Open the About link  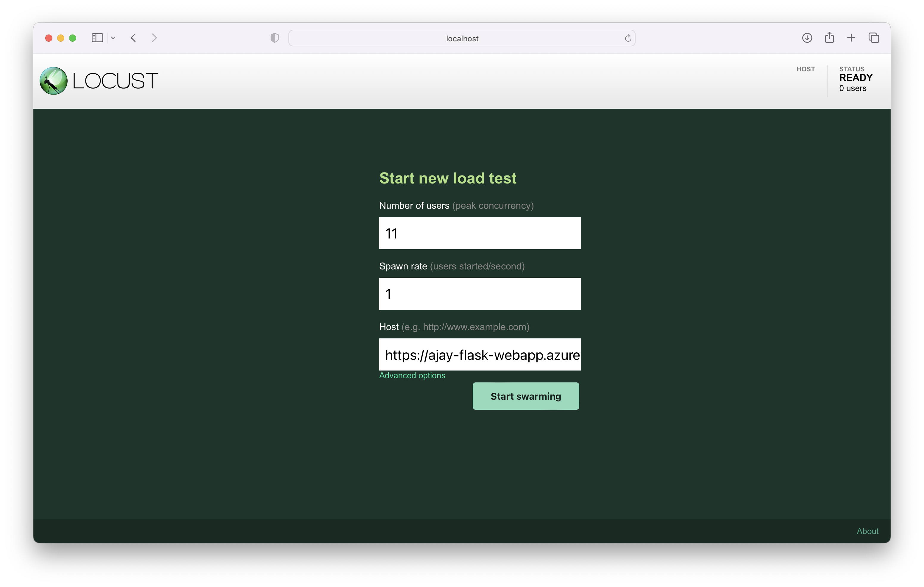coord(867,531)
